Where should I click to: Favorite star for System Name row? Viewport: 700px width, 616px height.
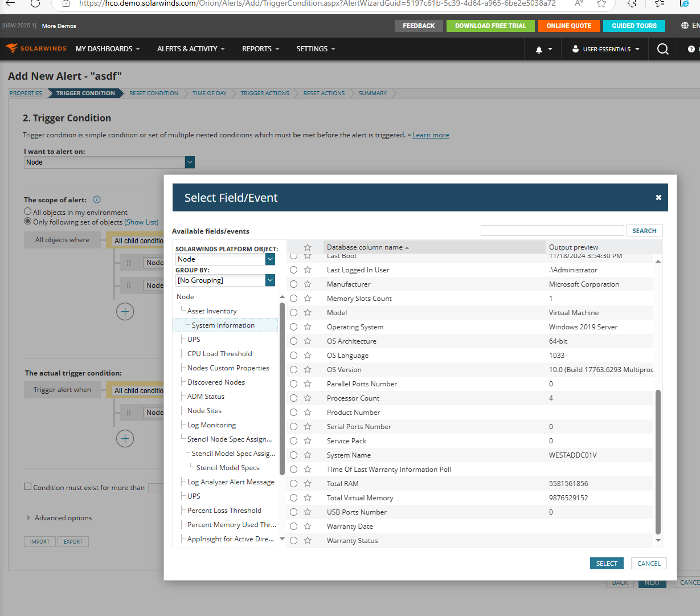point(308,455)
